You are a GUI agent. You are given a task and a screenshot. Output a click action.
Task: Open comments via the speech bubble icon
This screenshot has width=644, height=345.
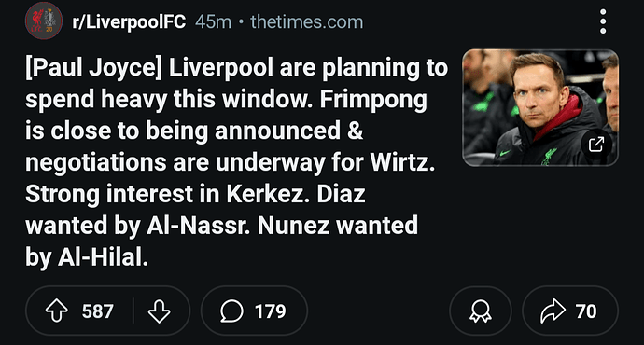[x=231, y=310]
